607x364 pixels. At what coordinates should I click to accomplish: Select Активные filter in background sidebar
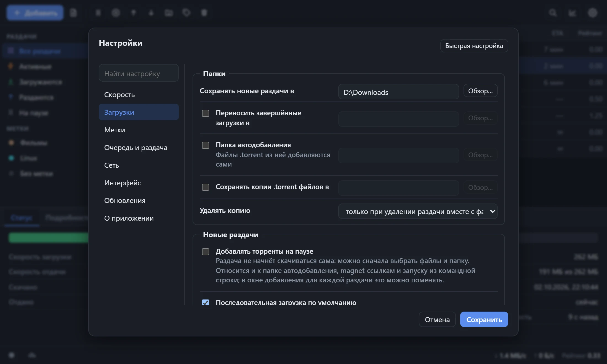[46, 66]
